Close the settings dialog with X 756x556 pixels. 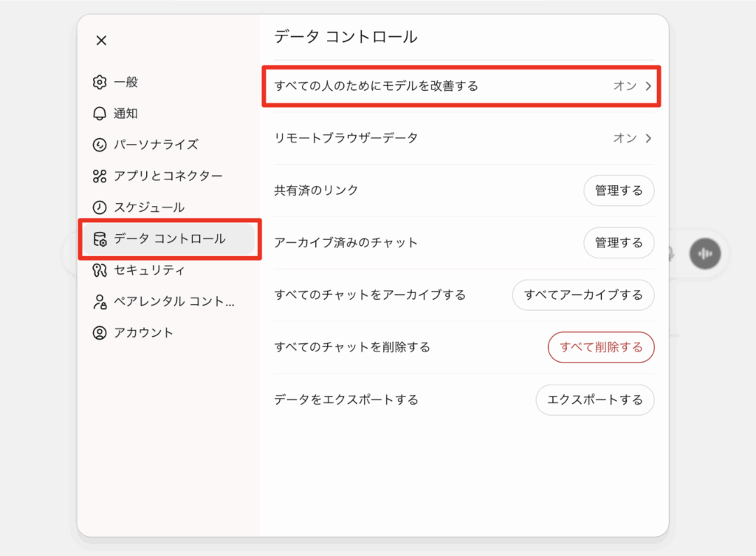click(x=102, y=41)
